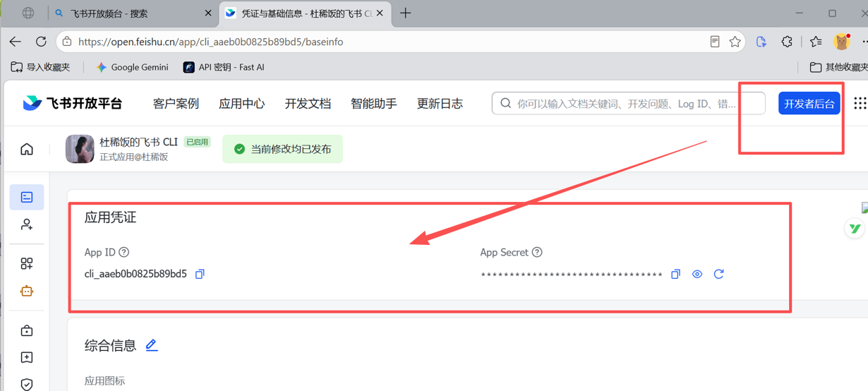868x391 pixels.
Task: Open briefcase sidebar icon
Action: point(27,330)
